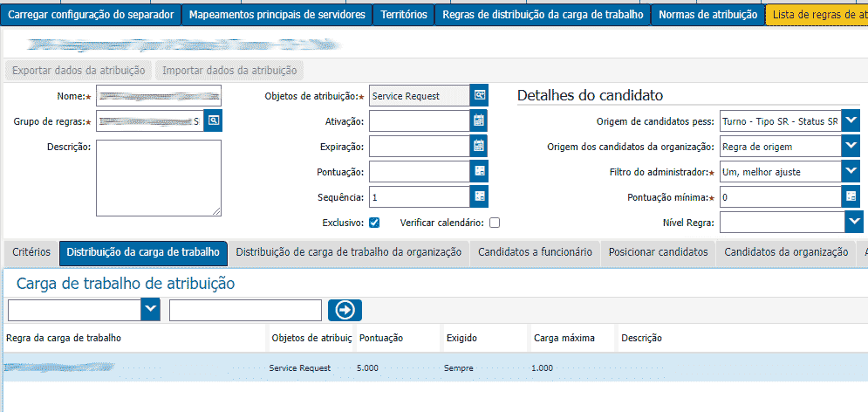Click Importar dados da atribuição button
The height and width of the screenshot is (412, 868).
click(x=229, y=71)
